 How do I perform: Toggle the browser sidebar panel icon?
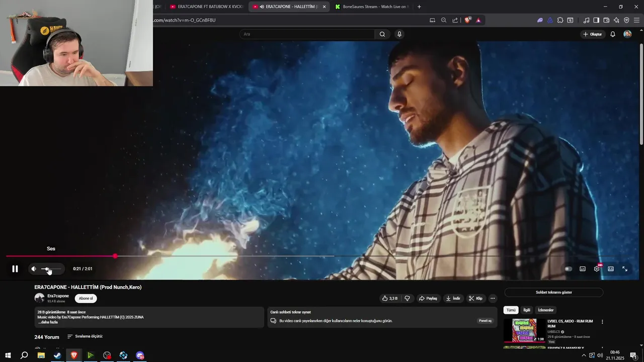coord(596,20)
